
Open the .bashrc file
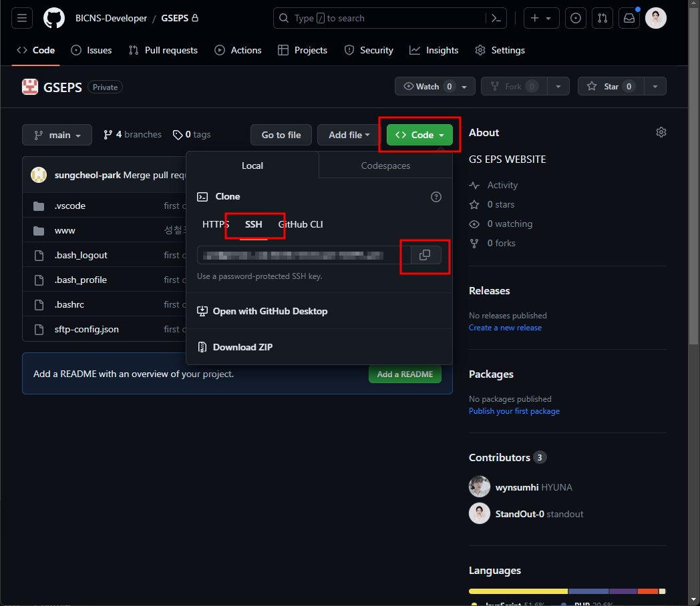click(69, 304)
